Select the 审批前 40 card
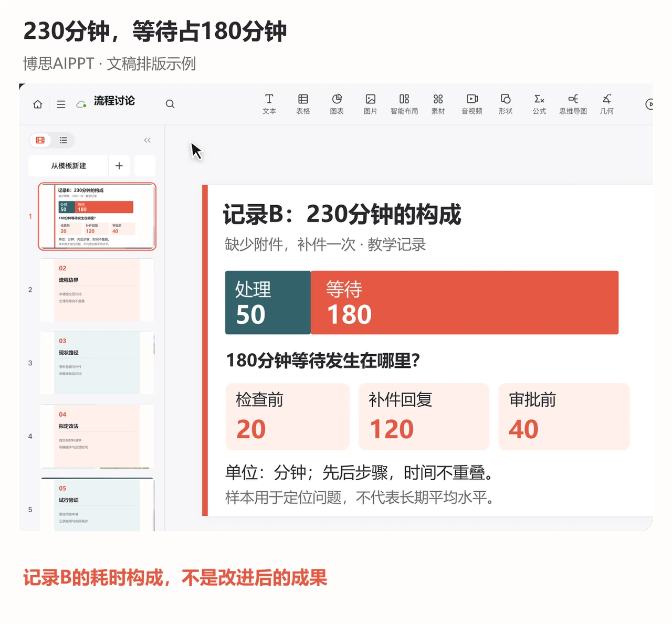This screenshot has width=672, height=624. tap(564, 417)
